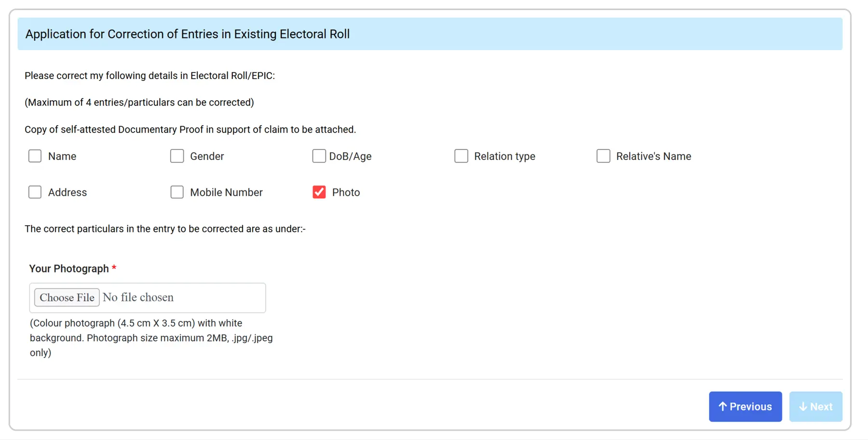Select the Relation type checkbox
The width and height of the screenshot is (868, 440).
pyautogui.click(x=461, y=156)
